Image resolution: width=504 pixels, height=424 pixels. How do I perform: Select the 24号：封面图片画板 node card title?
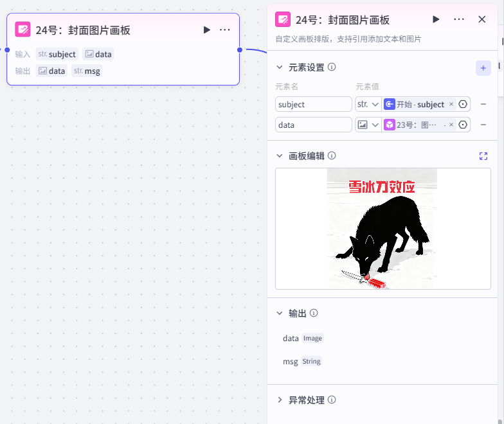tap(83, 30)
